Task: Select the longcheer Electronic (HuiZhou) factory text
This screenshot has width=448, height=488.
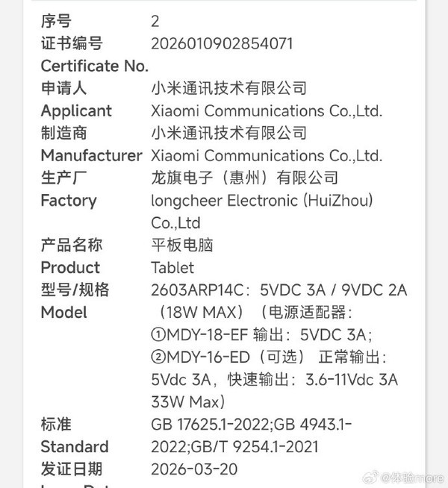Action: (x=261, y=200)
